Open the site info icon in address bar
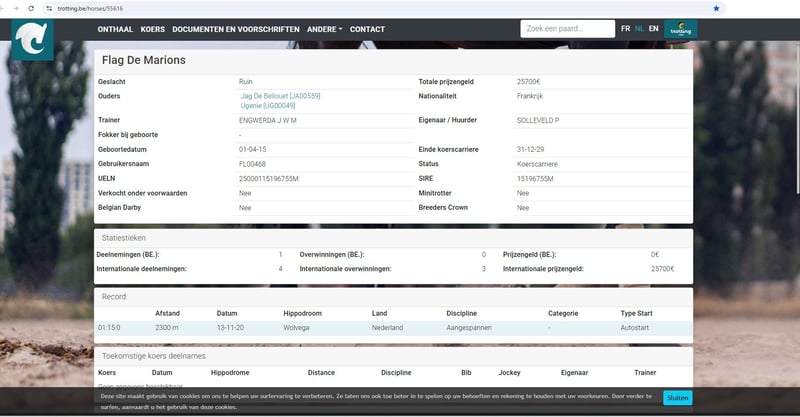 [x=49, y=8]
